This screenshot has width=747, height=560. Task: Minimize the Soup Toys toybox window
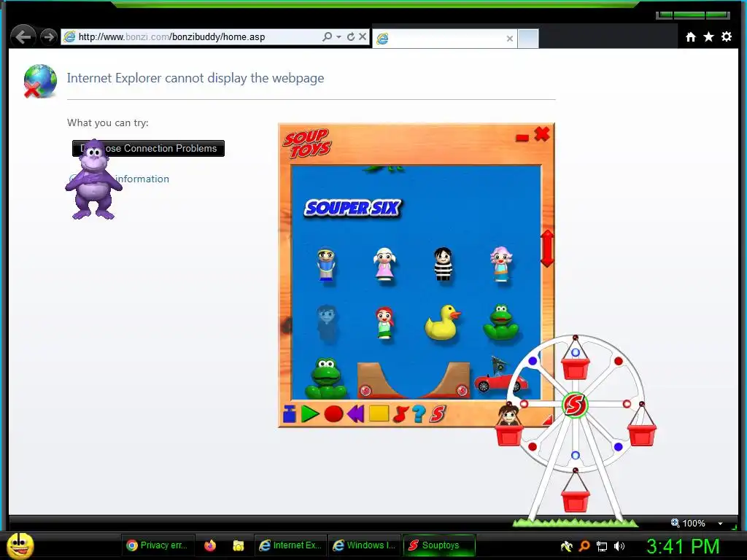click(522, 138)
